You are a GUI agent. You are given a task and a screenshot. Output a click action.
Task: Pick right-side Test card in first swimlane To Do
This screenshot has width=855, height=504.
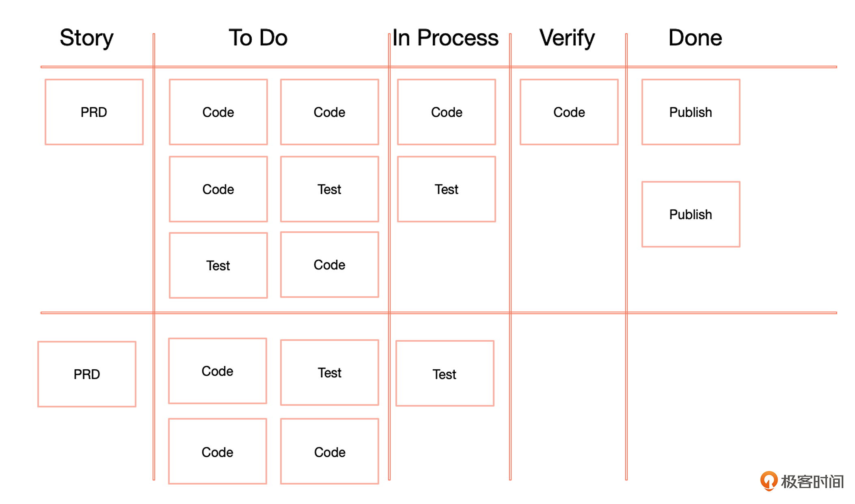pyautogui.click(x=329, y=189)
